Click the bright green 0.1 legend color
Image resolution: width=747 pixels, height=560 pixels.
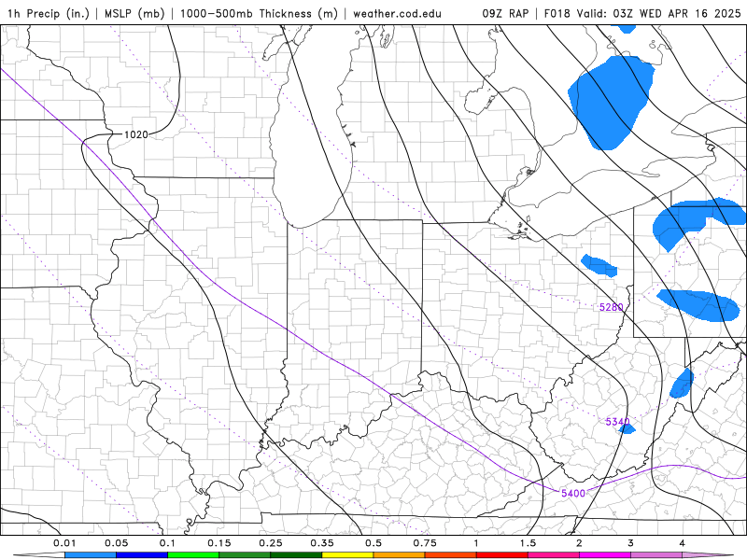[193, 555]
